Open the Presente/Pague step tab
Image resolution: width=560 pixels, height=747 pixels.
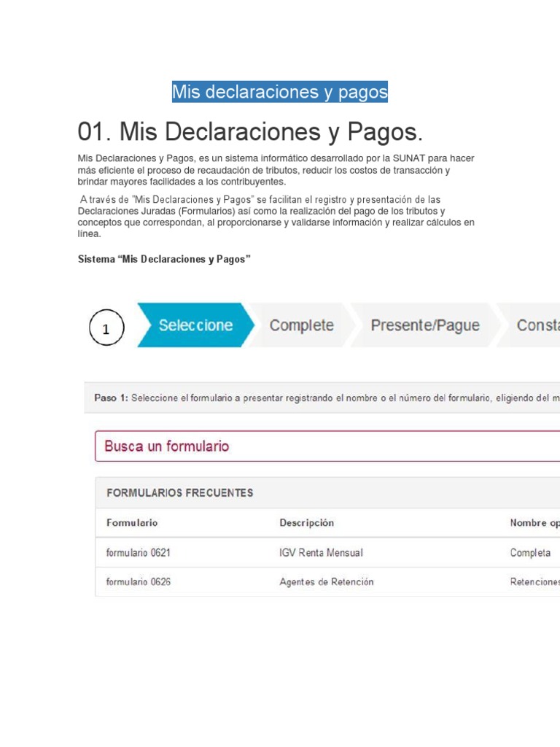tap(425, 325)
